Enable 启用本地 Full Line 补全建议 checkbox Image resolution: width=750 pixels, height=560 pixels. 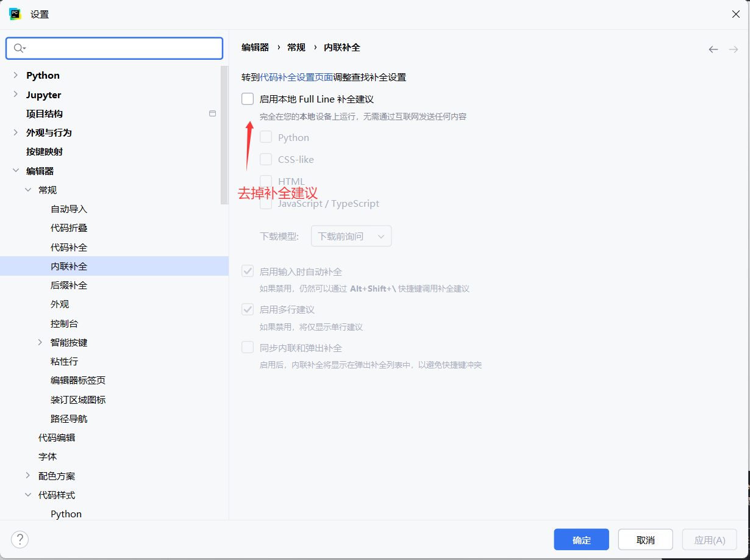click(248, 99)
